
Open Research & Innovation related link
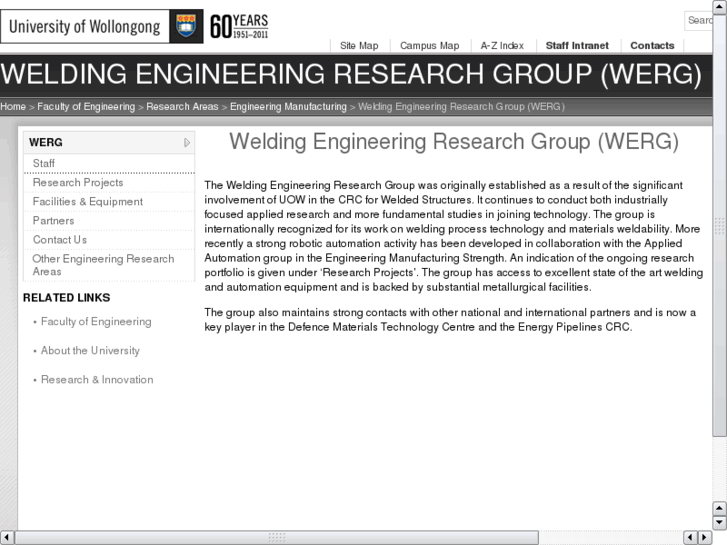(x=97, y=379)
